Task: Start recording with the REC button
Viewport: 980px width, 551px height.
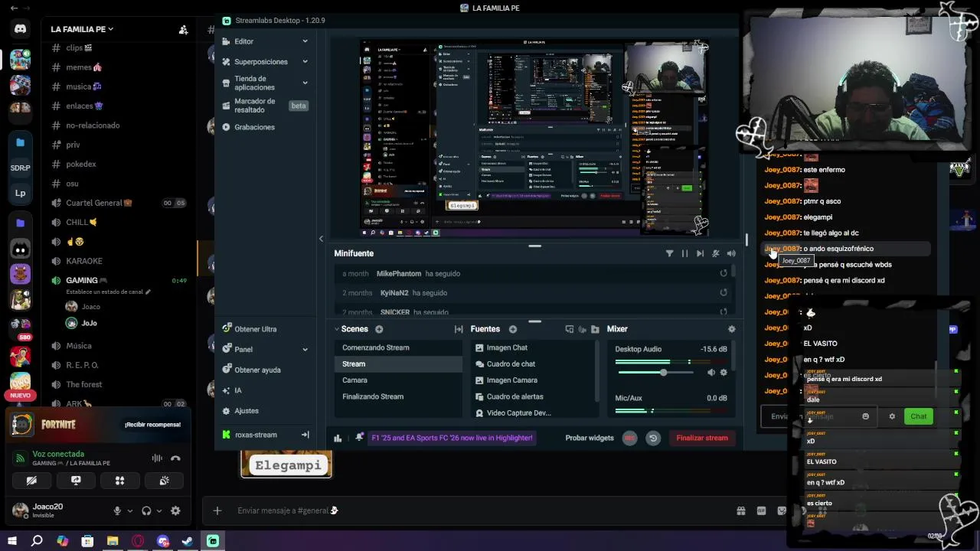Action: [629, 438]
